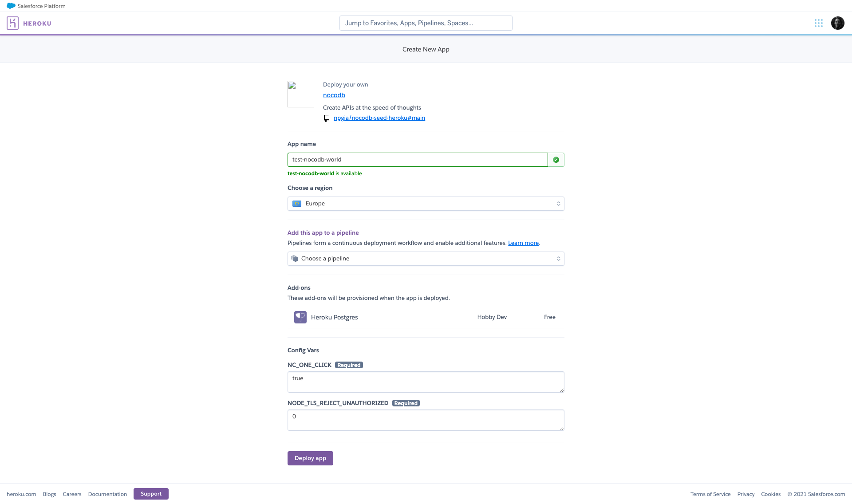This screenshot has width=852, height=504.
Task: Open the Terms of Service link
Action: 710,494
